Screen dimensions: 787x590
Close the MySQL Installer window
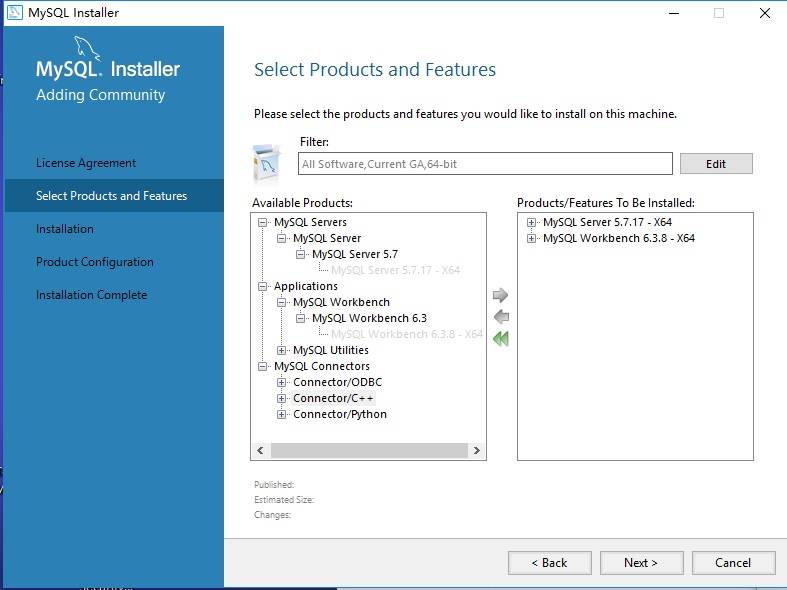tap(765, 13)
